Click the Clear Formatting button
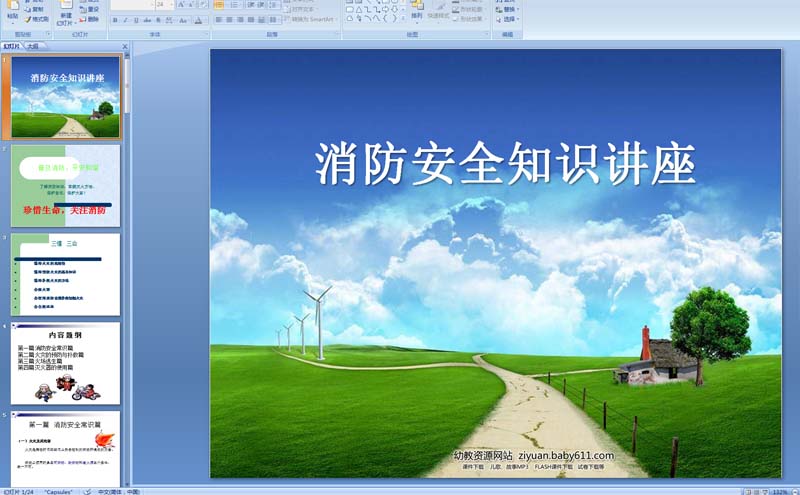Image resolution: width=800 pixels, height=495 pixels. pos(204,5)
